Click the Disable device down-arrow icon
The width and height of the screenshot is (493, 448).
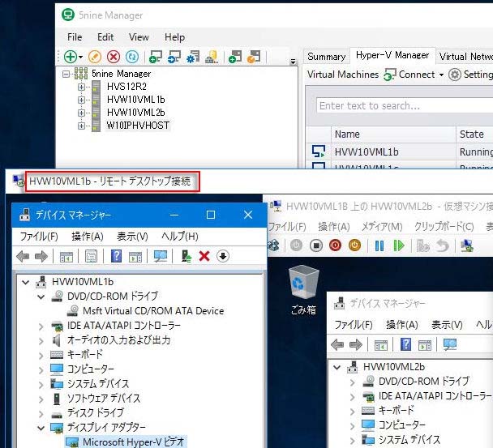point(223,256)
